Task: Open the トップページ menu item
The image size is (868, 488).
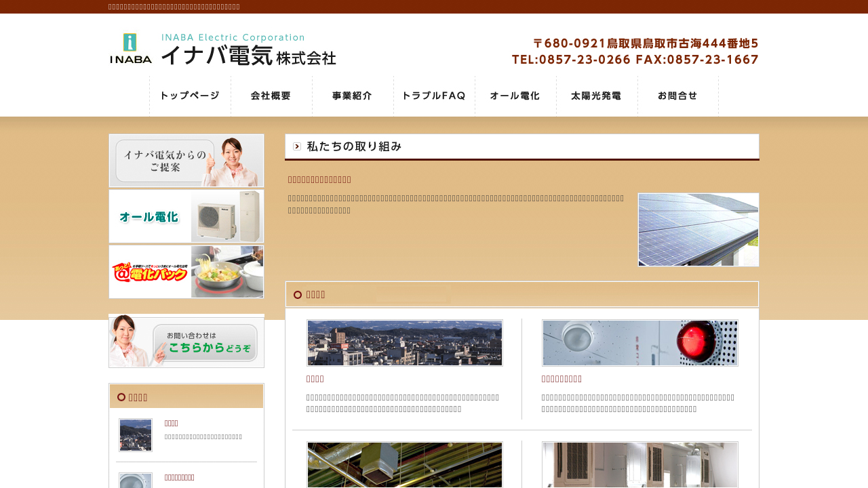Action: coord(190,96)
